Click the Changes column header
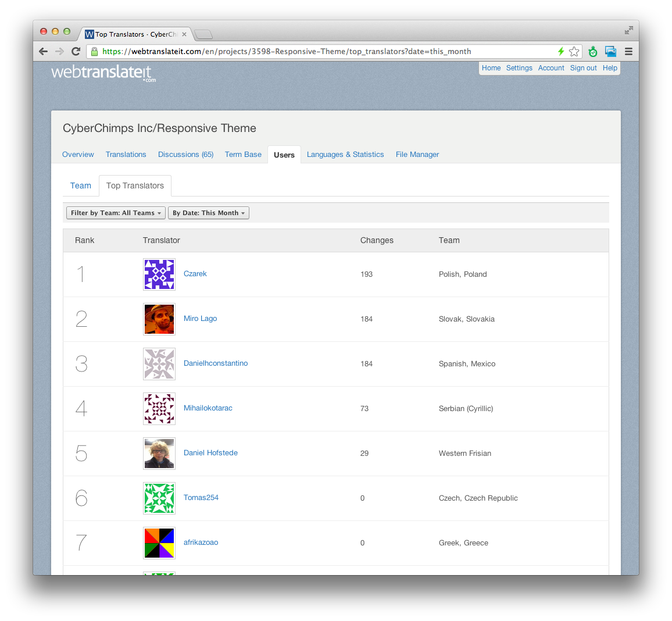 (377, 240)
